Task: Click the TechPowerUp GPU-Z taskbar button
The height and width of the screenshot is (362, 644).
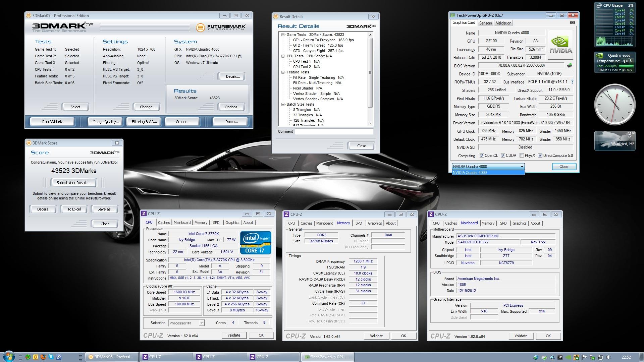Action: (x=328, y=357)
